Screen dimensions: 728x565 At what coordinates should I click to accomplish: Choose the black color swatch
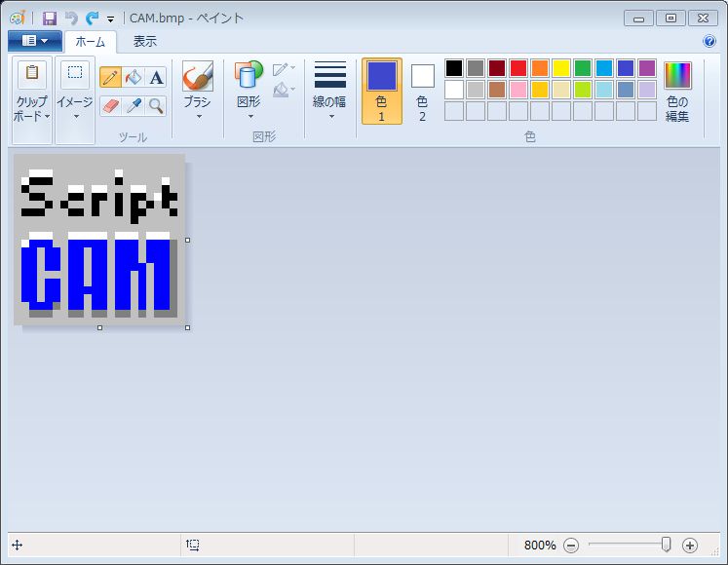coord(454,68)
